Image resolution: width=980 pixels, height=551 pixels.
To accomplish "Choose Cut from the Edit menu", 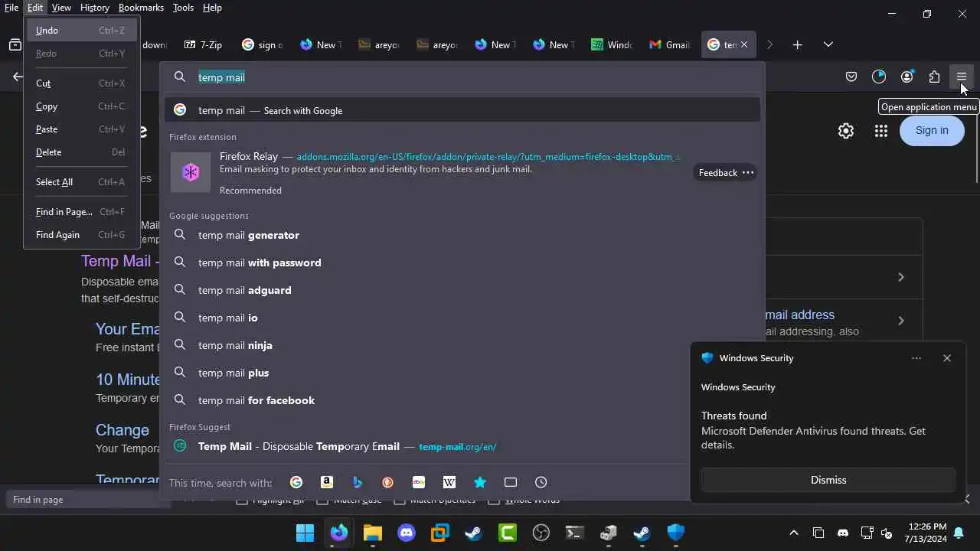I will [x=81, y=83].
